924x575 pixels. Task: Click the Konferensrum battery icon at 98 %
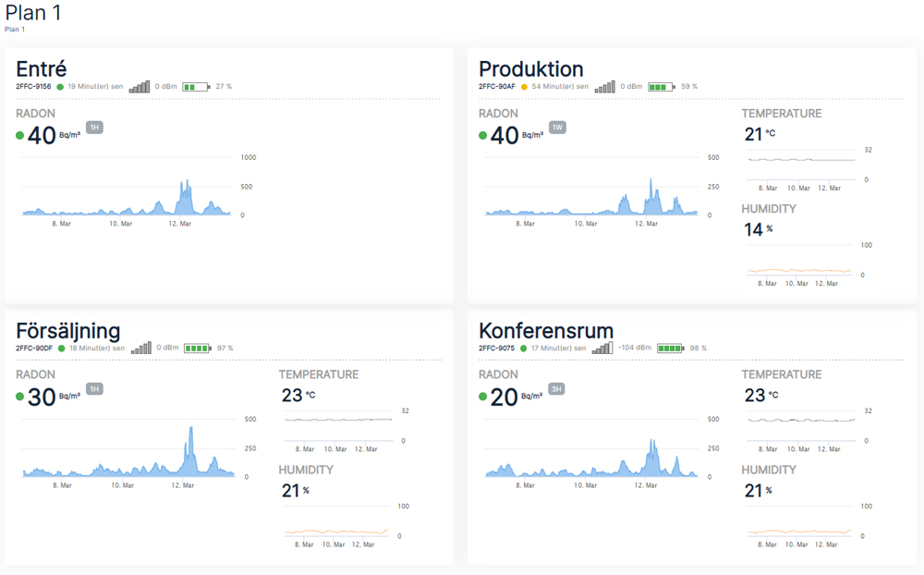click(x=670, y=349)
